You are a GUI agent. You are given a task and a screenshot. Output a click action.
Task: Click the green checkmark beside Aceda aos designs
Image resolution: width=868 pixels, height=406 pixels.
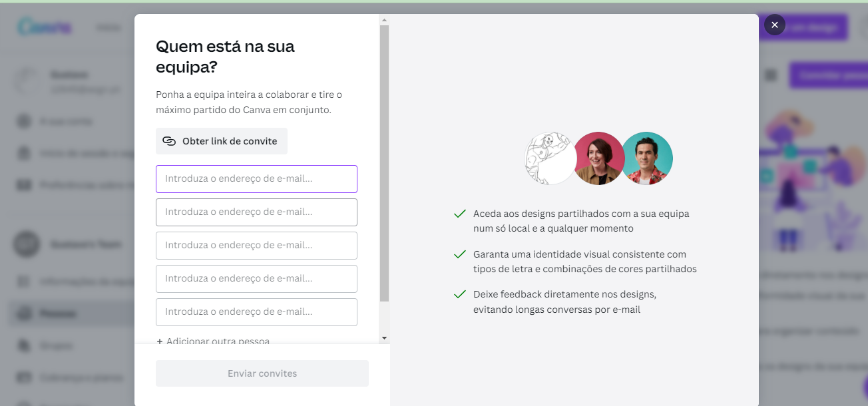(459, 214)
